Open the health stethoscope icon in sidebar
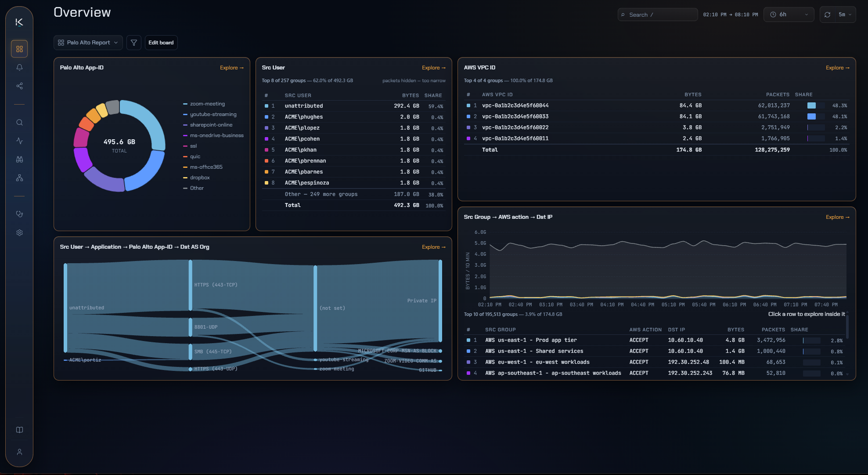Image resolution: width=868 pixels, height=475 pixels. click(x=19, y=214)
